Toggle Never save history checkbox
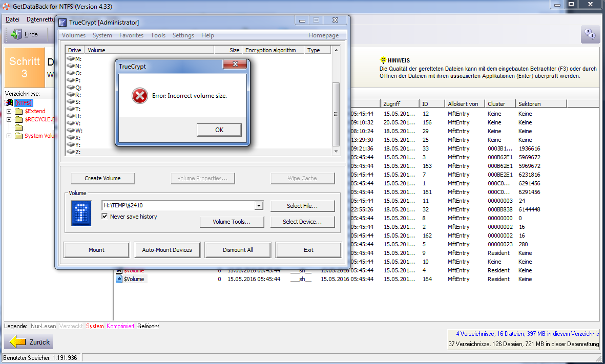The height and width of the screenshot is (364, 605). pos(105,217)
